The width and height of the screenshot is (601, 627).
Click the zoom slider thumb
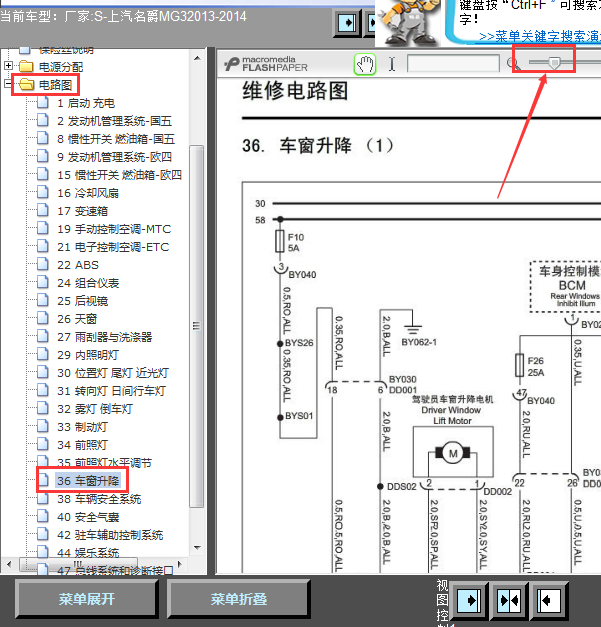(554, 63)
